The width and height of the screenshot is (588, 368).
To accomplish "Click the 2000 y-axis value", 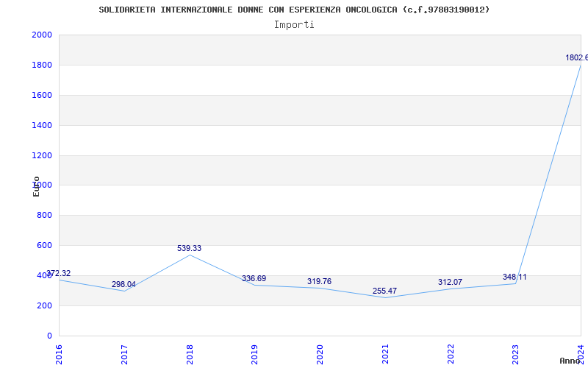I will [x=42, y=35].
